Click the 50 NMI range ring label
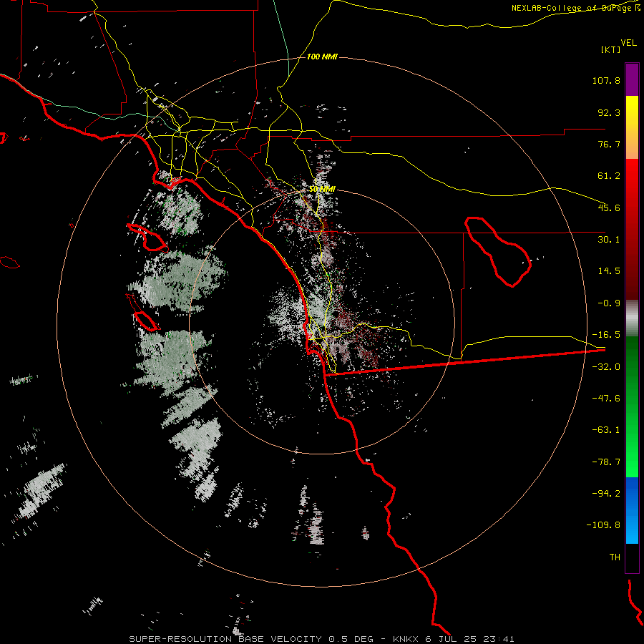Image resolution: width=644 pixels, height=644 pixels. click(x=323, y=190)
